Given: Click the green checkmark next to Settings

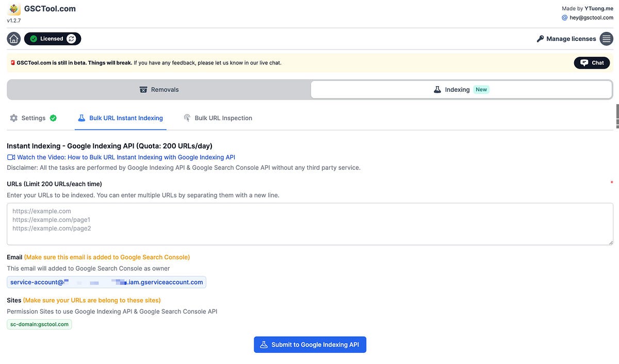Looking at the screenshot, I should (x=52, y=118).
